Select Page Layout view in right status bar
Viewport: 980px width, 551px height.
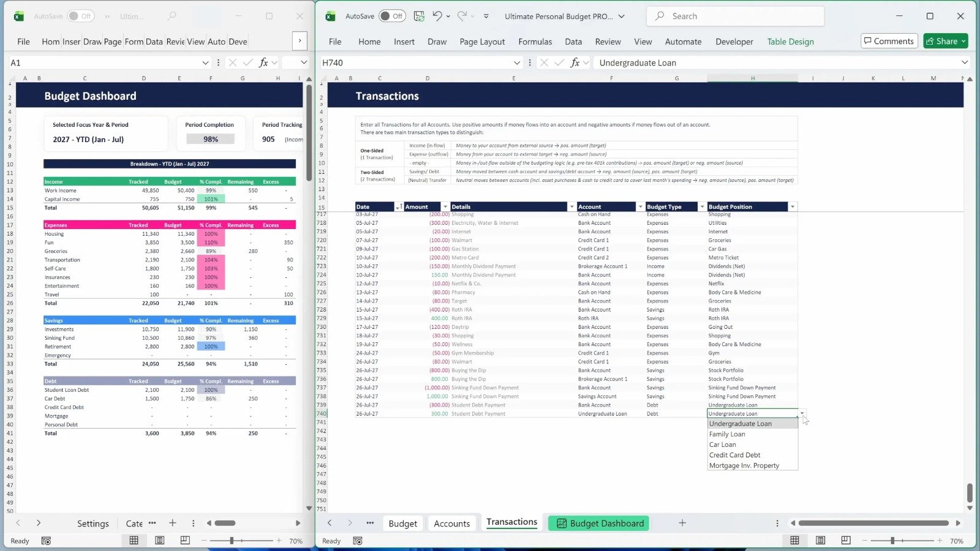click(x=820, y=541)
